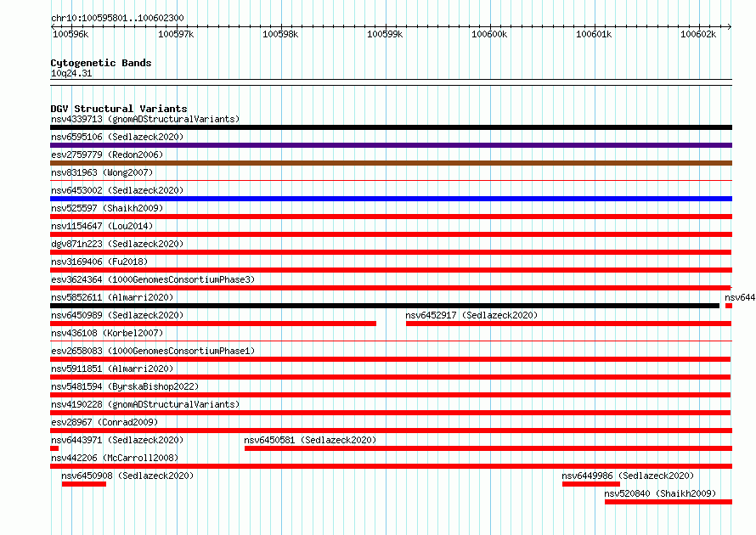Click the 100601k ruler tick label
The height and width of the screenshot is (535, 756).
(x=594, y=34)
